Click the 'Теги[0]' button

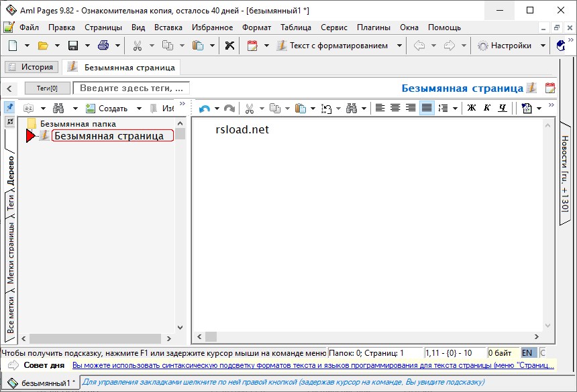click(47, 88)
